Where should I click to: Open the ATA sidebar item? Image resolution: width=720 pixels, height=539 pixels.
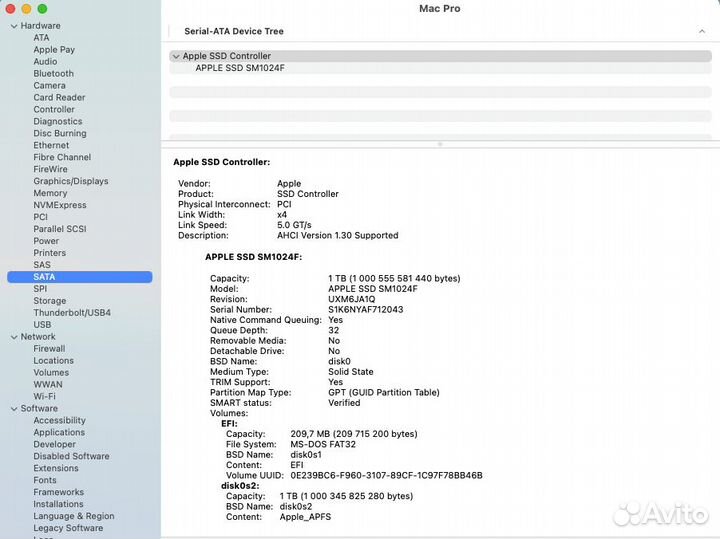pyautogui.click(x=41, y=38)
